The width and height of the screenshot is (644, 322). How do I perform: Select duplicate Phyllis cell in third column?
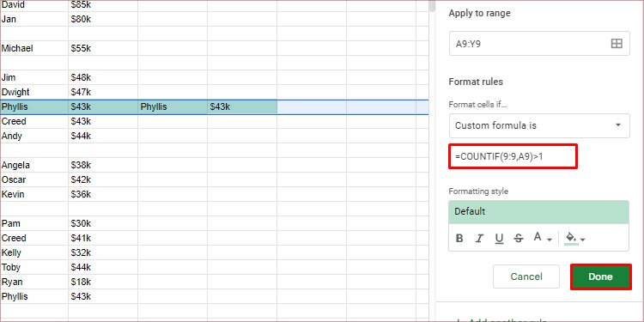pos(173,106)
